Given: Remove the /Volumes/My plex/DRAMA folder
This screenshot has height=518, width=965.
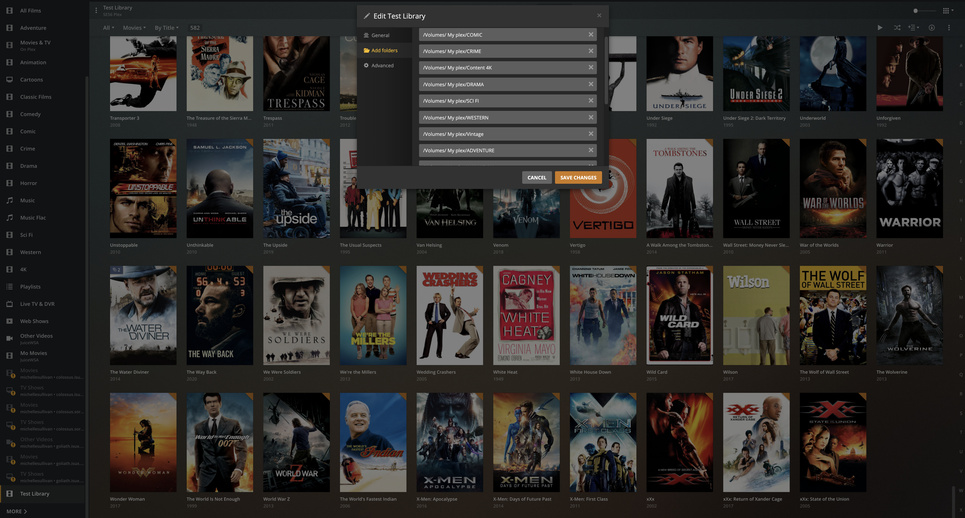Looking at the screenshot, I should (591, 84).
